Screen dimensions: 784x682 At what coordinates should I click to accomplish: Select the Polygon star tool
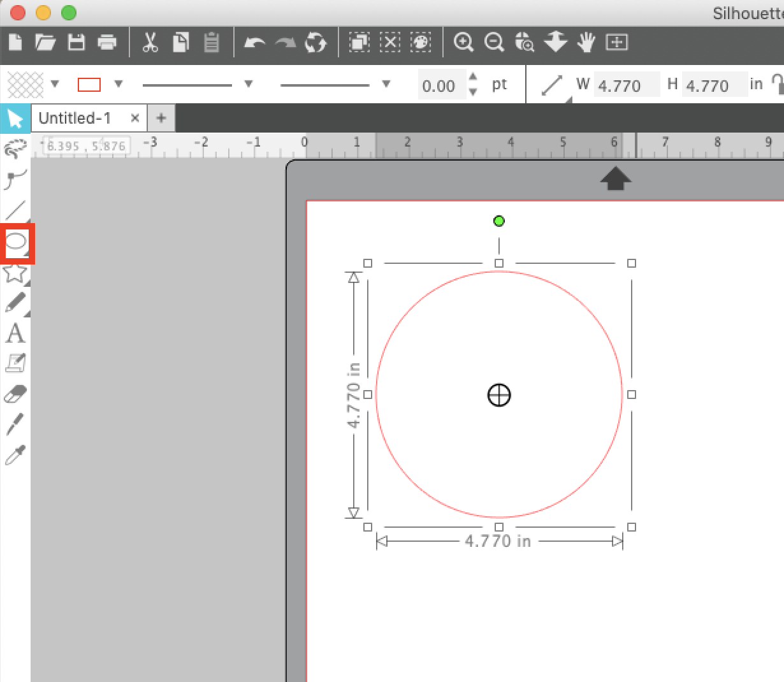(16, 273)
